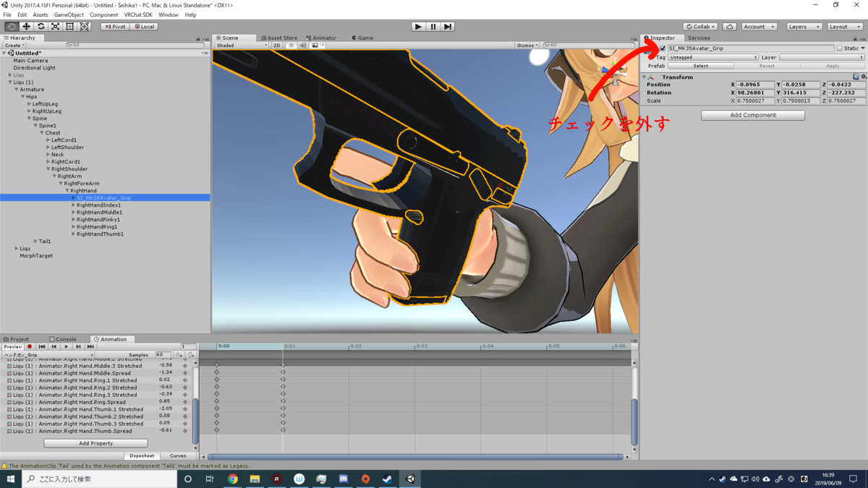868x488 pixels.
Task: Click the animation record button
Action: [x=30, y=347]
